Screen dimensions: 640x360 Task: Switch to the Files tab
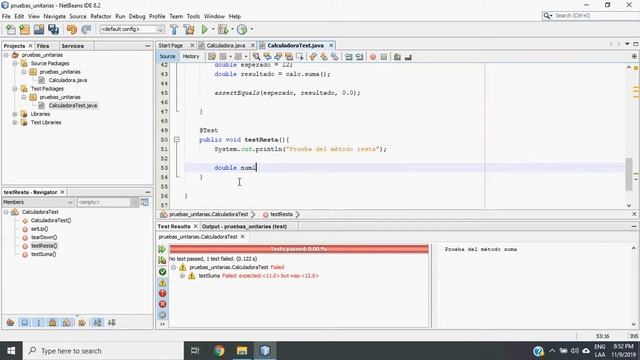(43, 46)
